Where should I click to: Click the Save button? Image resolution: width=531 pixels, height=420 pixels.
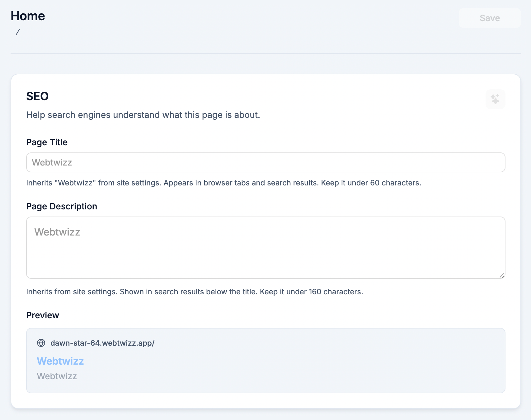(x=489, y=18)
